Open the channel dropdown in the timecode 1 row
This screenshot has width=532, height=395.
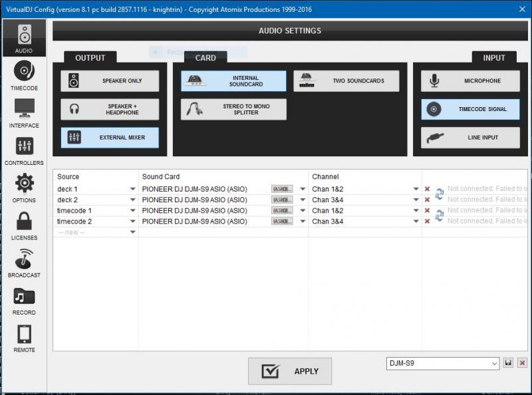pos(416,211)
